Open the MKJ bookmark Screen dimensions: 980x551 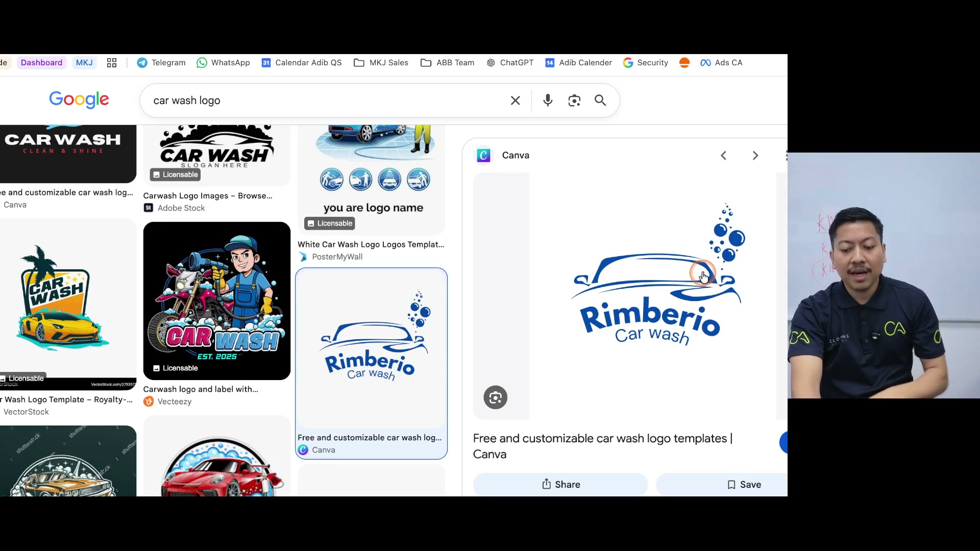point(84,63)
